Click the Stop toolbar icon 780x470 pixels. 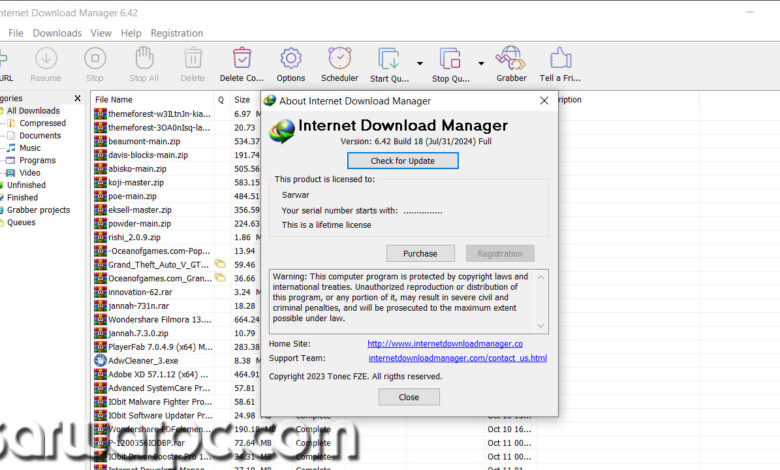coord(95,59)
